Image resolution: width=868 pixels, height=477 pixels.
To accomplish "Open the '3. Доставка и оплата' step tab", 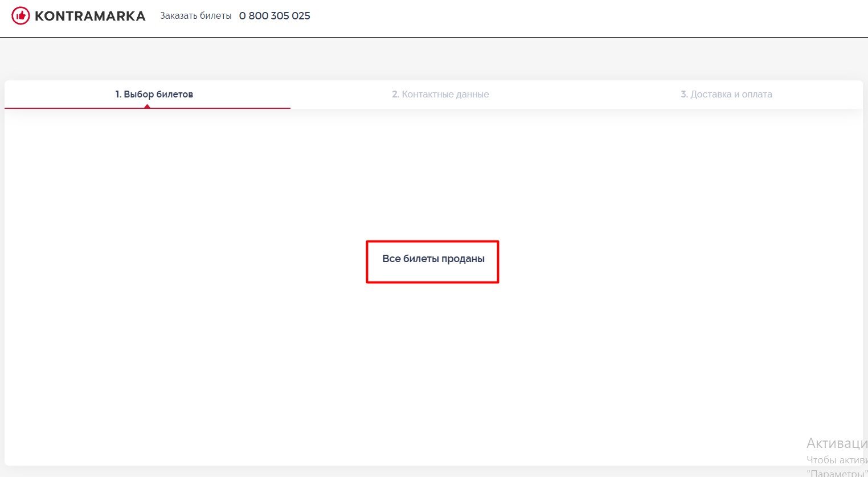I will point(726,94).
